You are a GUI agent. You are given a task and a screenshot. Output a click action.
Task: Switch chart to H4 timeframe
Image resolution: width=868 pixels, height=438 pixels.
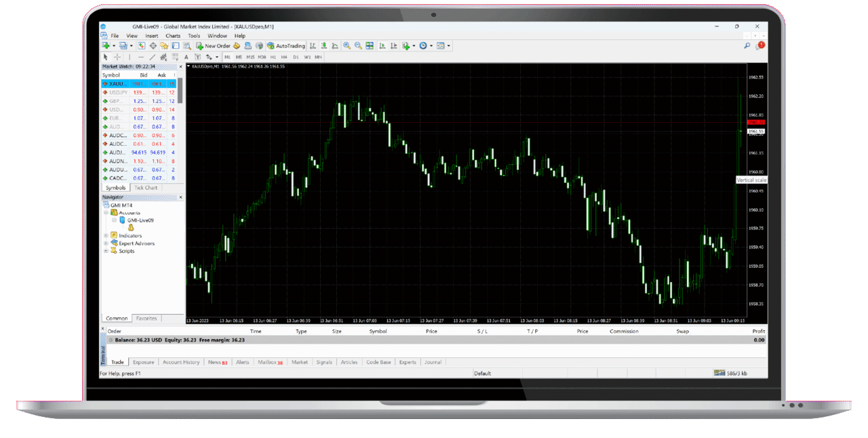(284, 57)
